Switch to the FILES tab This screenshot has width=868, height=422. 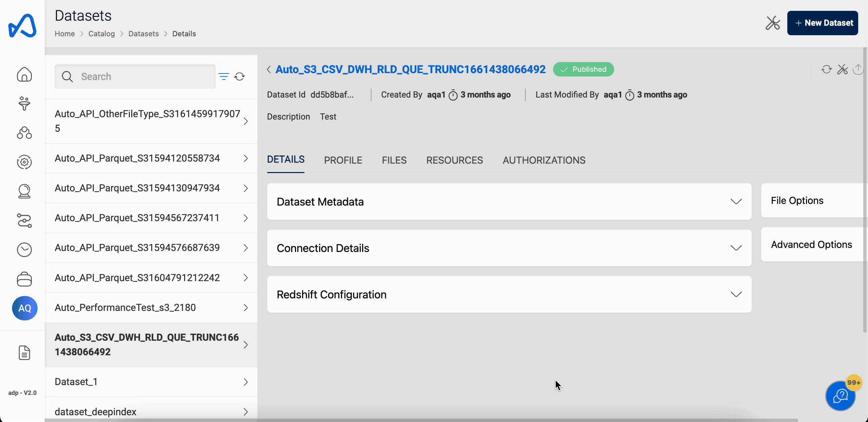point(394,160)
